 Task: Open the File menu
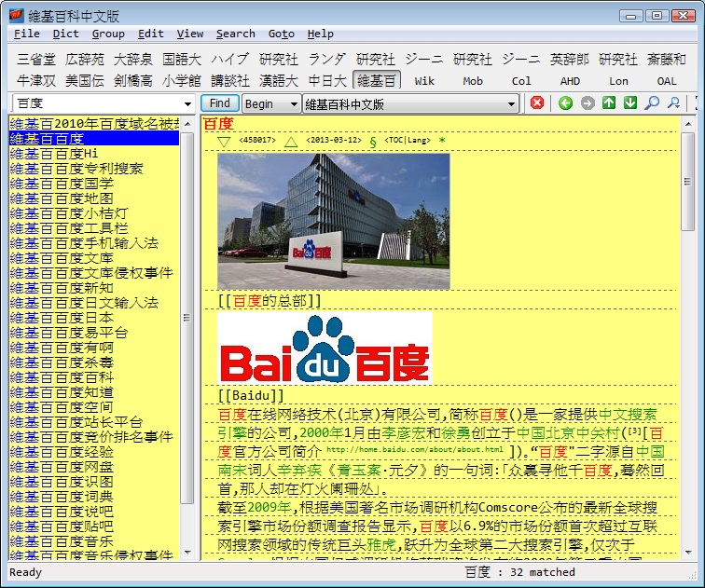pos(26,34)
